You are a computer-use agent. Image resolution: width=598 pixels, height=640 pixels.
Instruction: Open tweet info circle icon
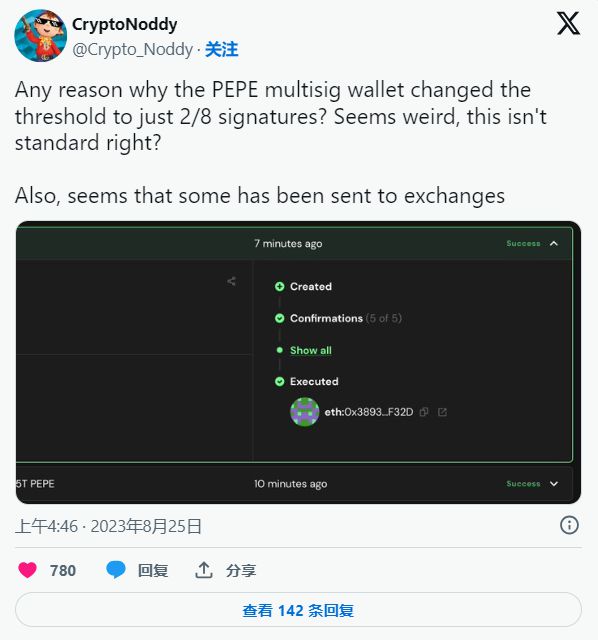(x=569, y=525)
